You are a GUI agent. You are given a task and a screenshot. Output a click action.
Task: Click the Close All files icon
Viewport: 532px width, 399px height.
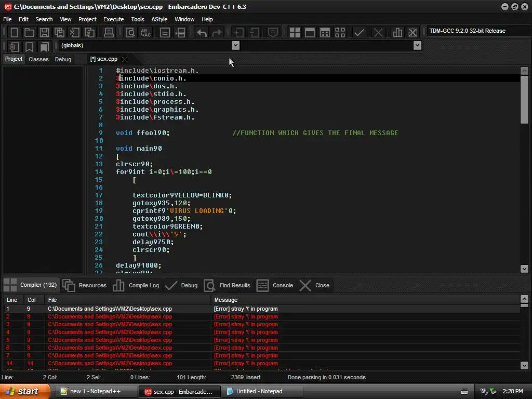[x=89, y=33]
